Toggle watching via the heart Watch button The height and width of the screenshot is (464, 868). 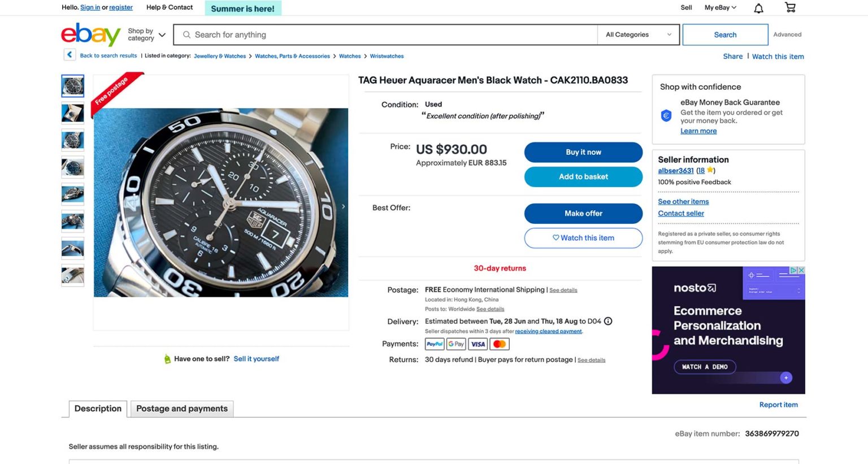click(x=583, y=238)
